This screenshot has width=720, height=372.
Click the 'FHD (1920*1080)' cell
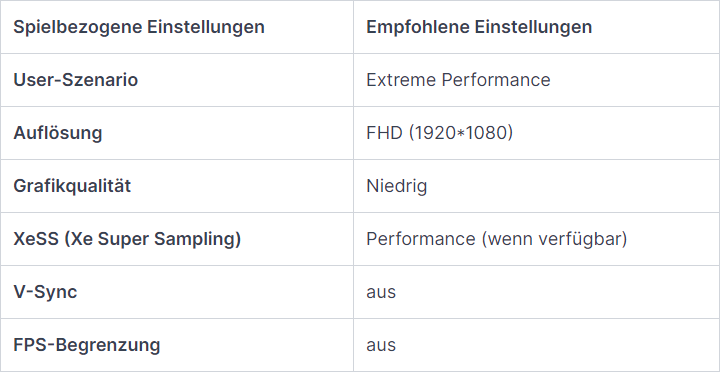pyautogui.click(x=536, y=133)
